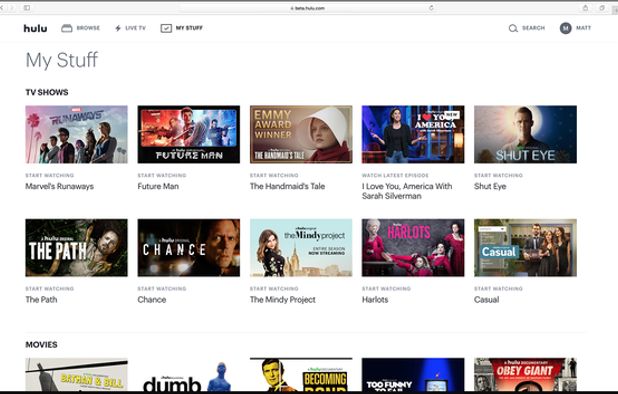618x394 pixels.
Task: Open the Browse menu label
Action: [88, 28]
